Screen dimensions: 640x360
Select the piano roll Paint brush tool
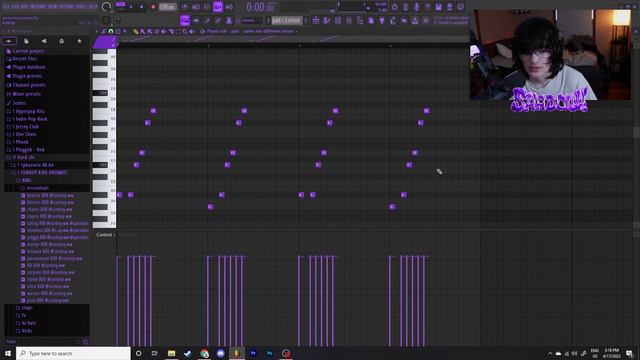coord(143,31)
